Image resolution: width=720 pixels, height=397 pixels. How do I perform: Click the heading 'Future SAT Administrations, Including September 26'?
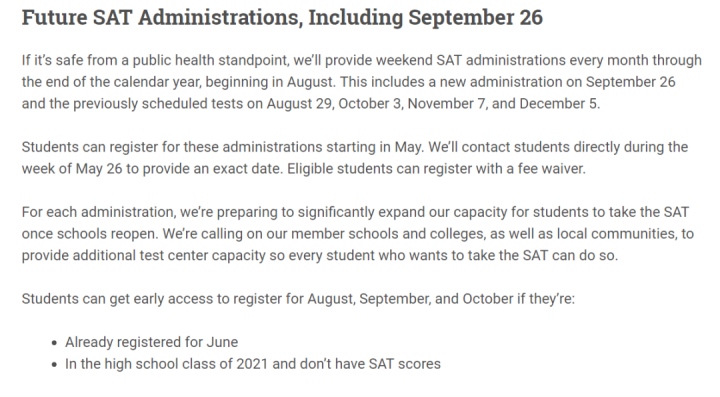(282, 17)
